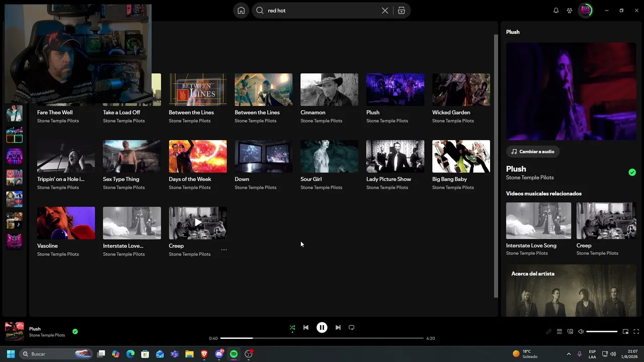
Task: Skip to the next track
Action: (x=338, y=328)
